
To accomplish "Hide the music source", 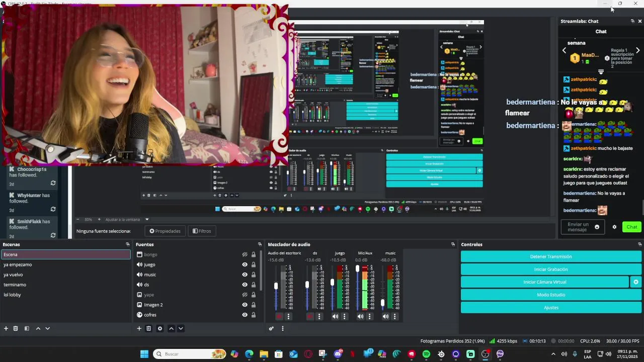I will coord(245,275).
